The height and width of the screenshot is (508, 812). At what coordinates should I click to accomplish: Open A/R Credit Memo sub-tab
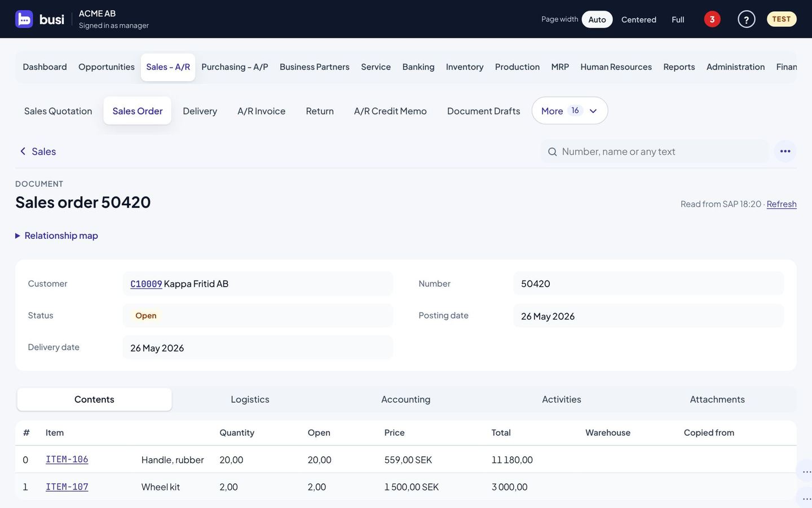coord(390,111)
